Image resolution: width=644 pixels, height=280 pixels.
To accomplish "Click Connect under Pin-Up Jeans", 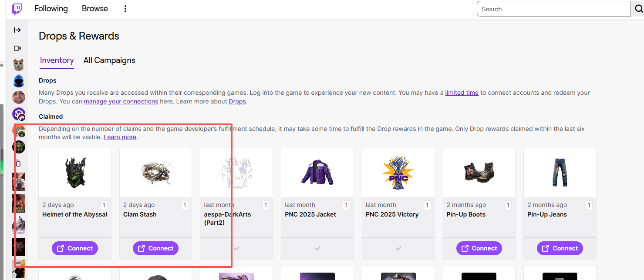I will 560,248.
